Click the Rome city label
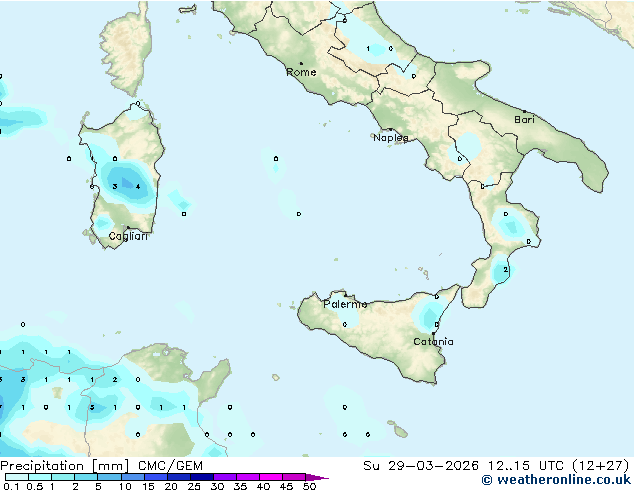This screenshot has height=490, width=634. click(301, 72)
